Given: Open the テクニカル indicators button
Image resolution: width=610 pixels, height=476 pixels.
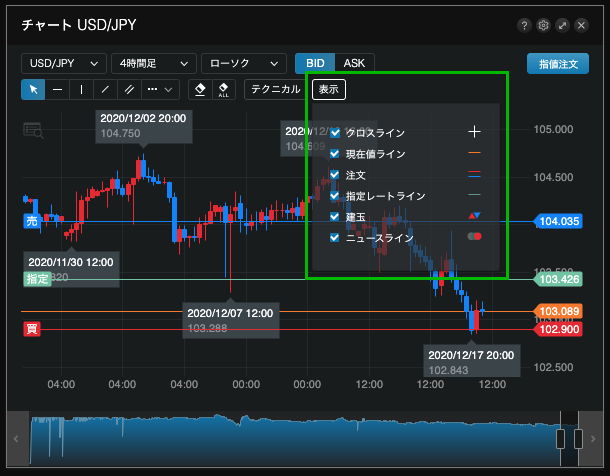Looking at the screenshot, I should [x=275, y=89].
